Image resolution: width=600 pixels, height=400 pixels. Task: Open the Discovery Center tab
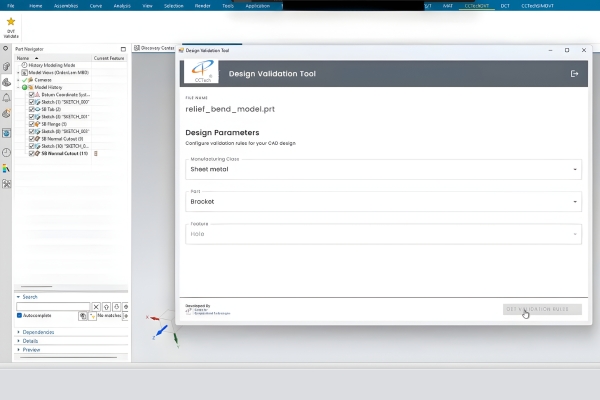[x=154, y=48]
